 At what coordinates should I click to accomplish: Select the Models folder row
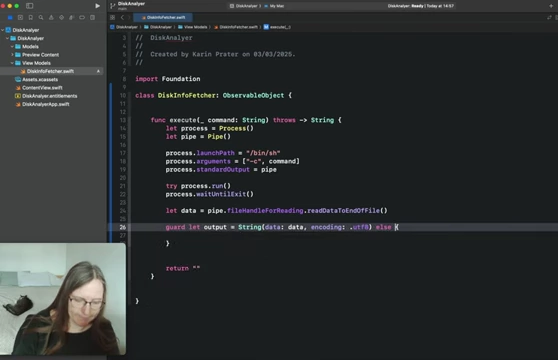tap(53, 47)
